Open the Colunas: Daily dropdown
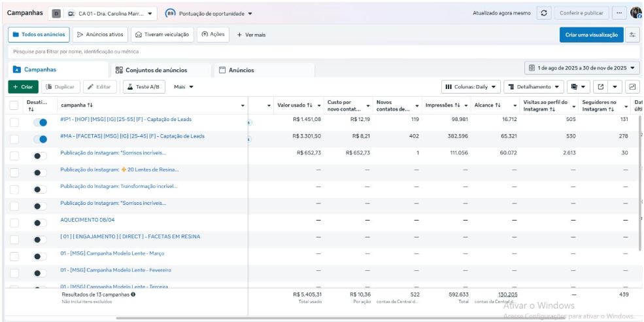This screenshot has height=322, width=644. point(471,87)
